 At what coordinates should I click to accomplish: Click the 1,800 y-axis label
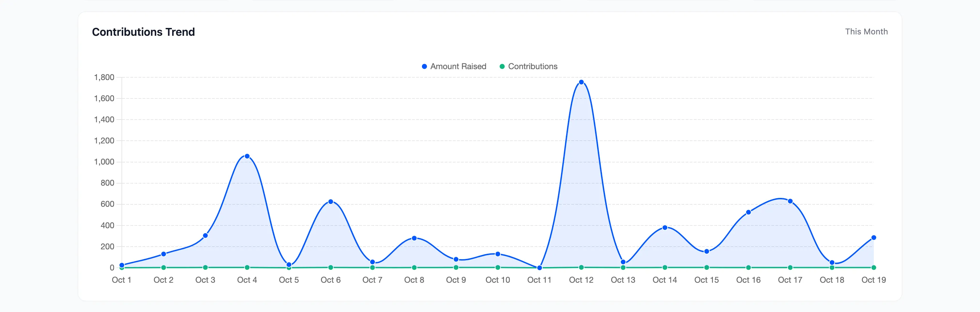(x=104, y=77)
